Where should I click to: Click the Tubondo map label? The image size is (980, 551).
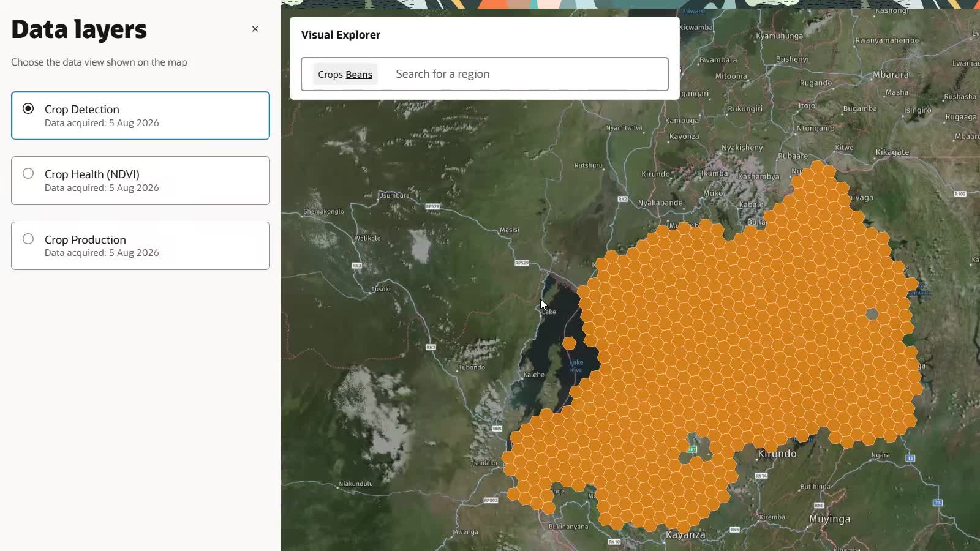[x=472, y=367]
